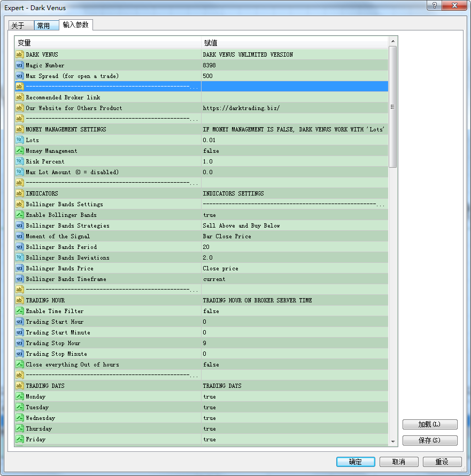Viewport: 471px width, 476px height.
Task: Click the boolean icon beside Money Management
Action: (20, 151)
